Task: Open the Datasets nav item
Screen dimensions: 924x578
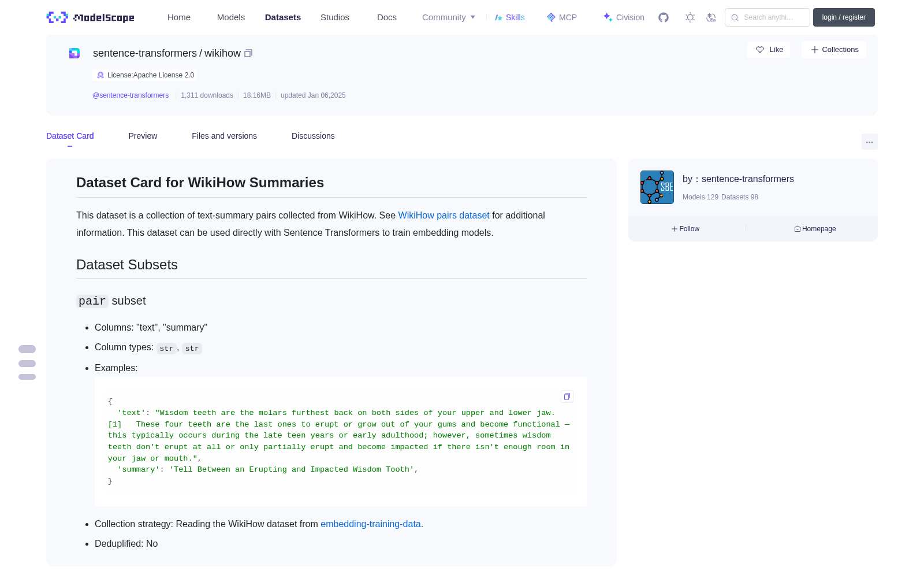Action: (x=283, y=17)
